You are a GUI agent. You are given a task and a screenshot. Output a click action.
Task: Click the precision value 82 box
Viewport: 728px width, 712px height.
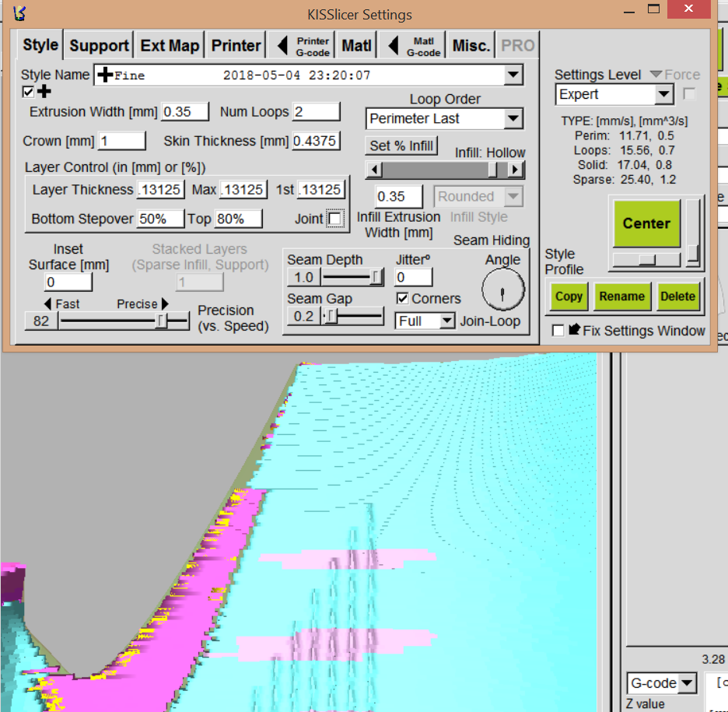[x=41, y=321]
